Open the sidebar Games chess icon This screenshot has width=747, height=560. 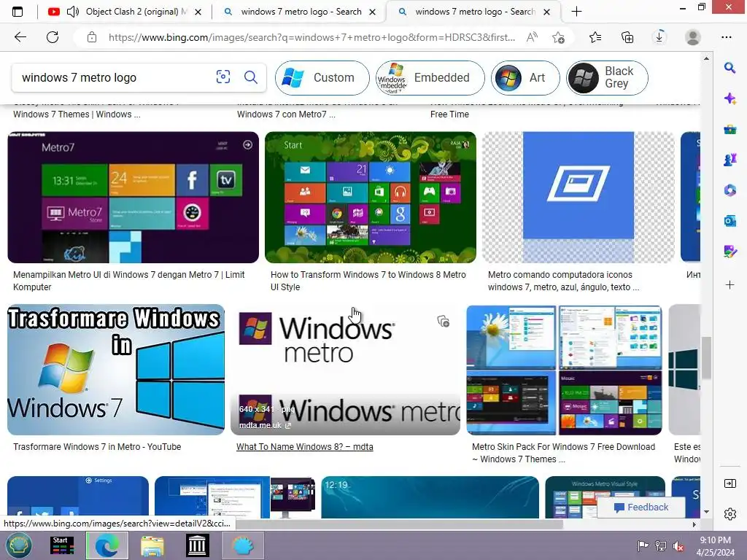tap(729, 160)
